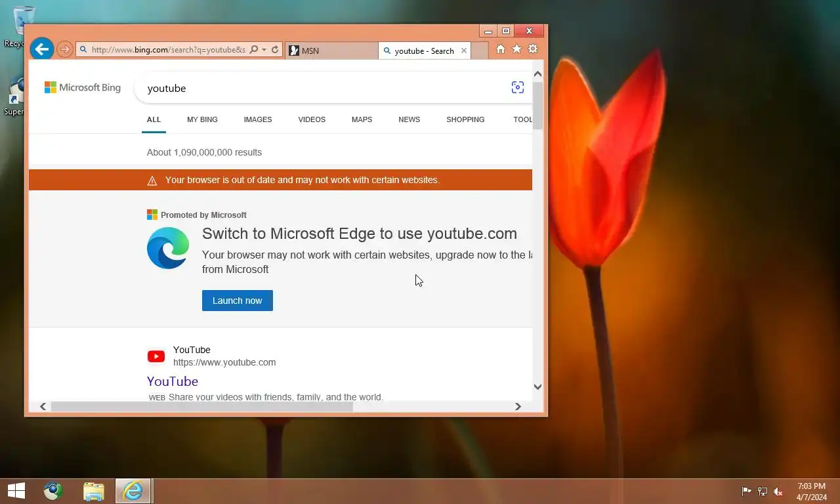Click the browser forward arrow button

pos(64,49)
